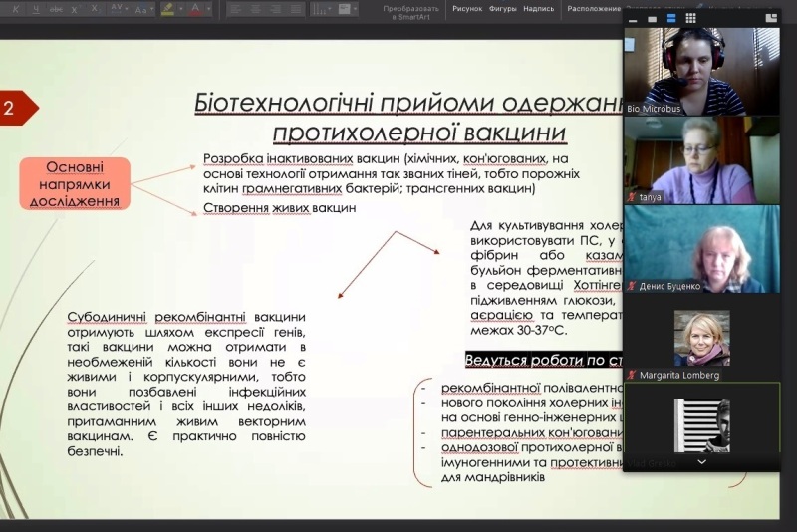797x532 pixels.
Task: Switch to gallery grid view
Action: point(690,18)
